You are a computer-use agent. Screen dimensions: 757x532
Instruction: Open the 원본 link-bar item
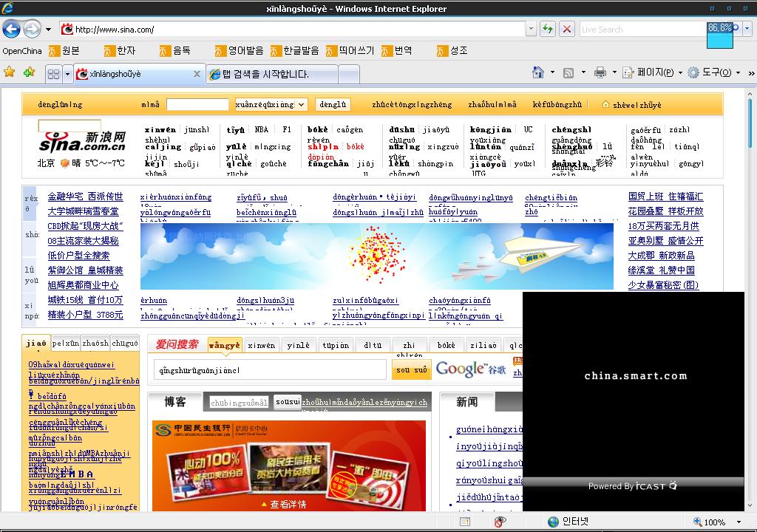65,51
